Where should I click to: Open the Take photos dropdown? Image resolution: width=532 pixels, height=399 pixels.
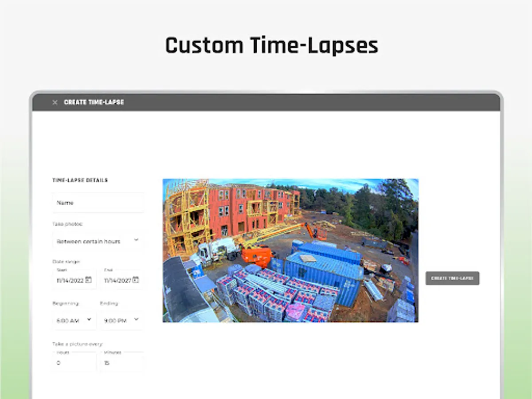tap(98, 241)
